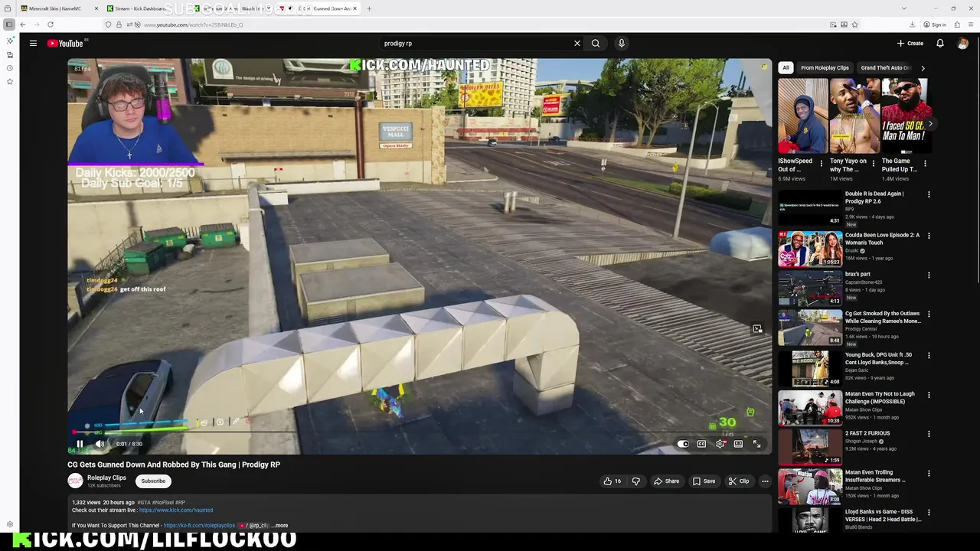Open sidebar bookmarks star icon
Viewport: 980px width, 551px height.
pos(10,82)
